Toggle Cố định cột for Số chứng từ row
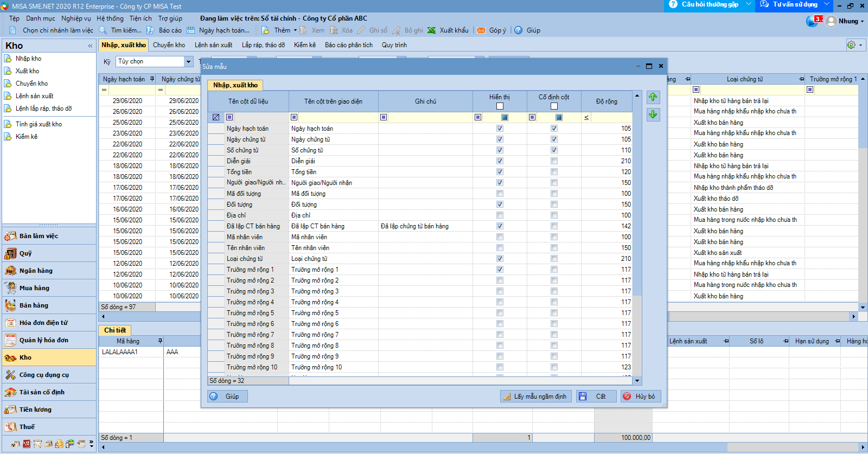 click(554, 150)
